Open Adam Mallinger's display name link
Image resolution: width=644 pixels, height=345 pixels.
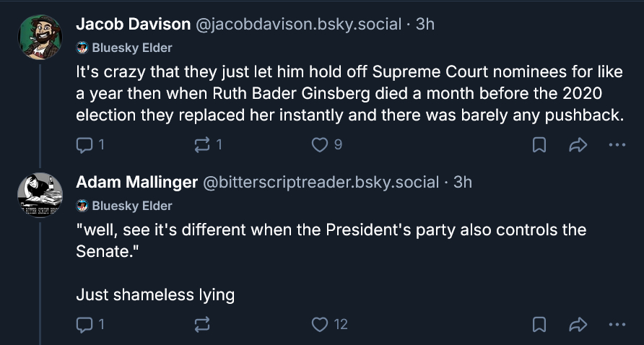(x=136, y=183)
